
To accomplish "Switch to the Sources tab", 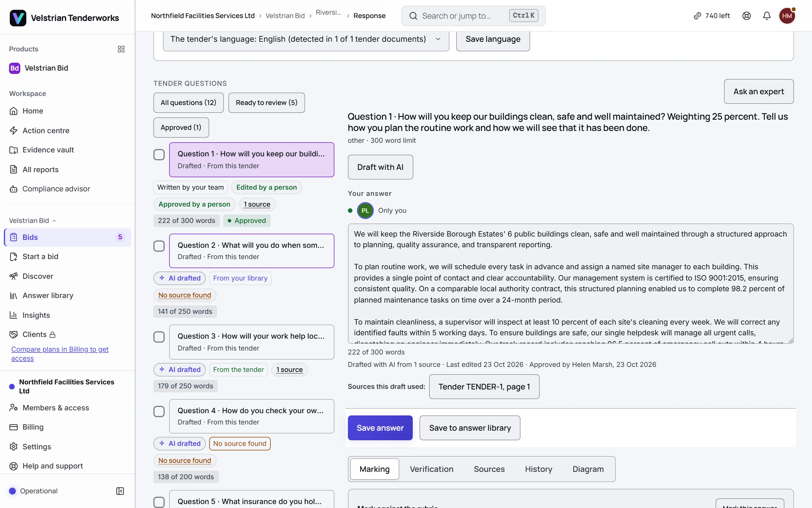I will (x=489, y=469).
